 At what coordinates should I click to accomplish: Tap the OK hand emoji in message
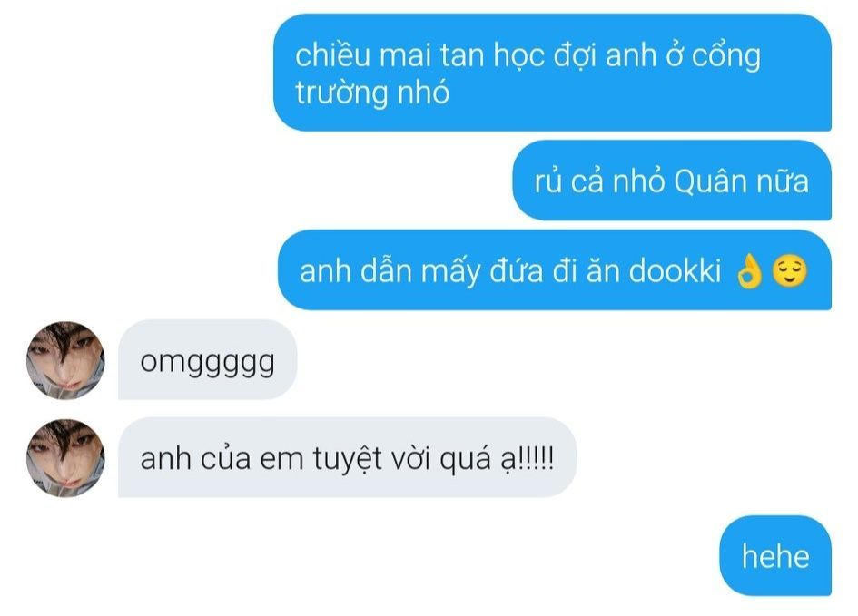point(749,271)
